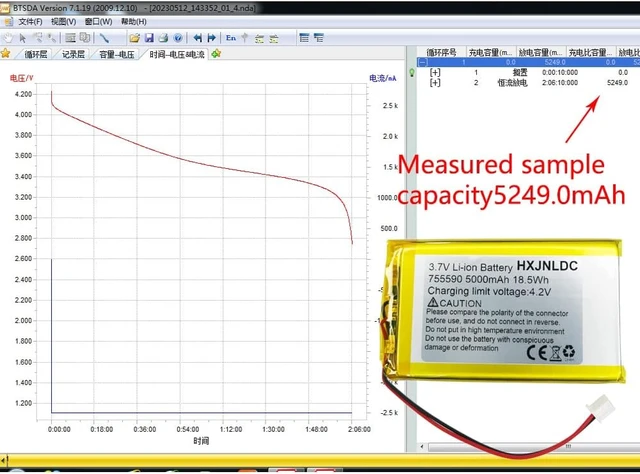
Task: Select the 时间-电压&电流 tab
Action: [176, 54]
